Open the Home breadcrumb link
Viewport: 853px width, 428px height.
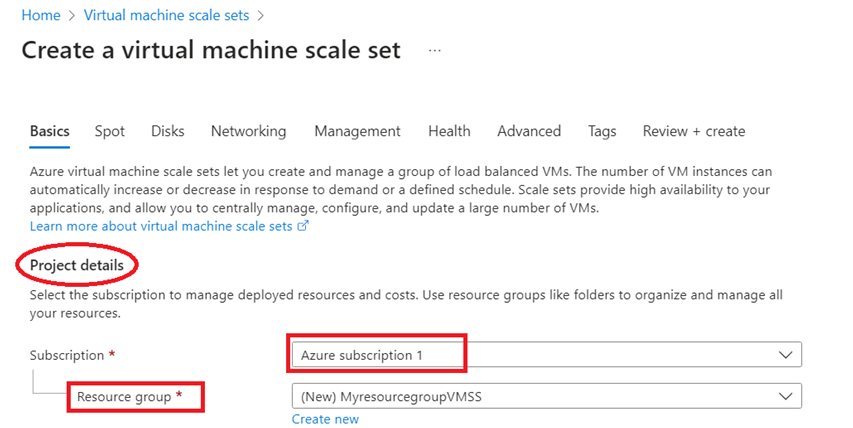point(40,16)
